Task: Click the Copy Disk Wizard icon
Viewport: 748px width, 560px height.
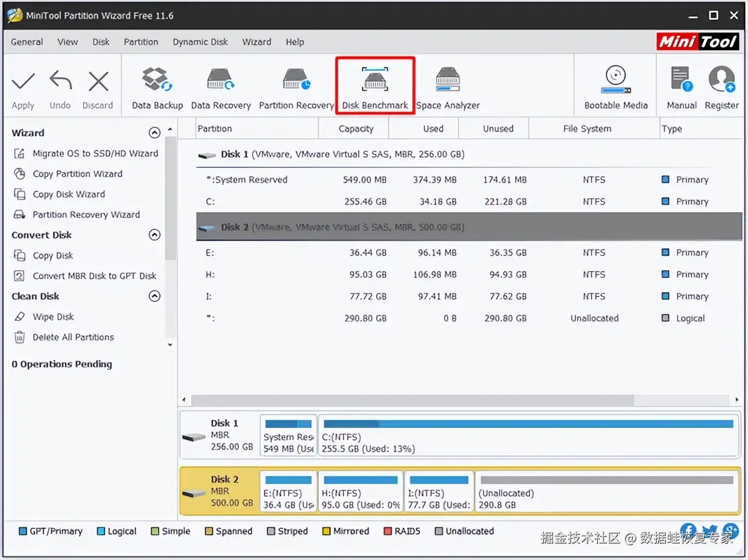Action: click(x=19, y=194)
